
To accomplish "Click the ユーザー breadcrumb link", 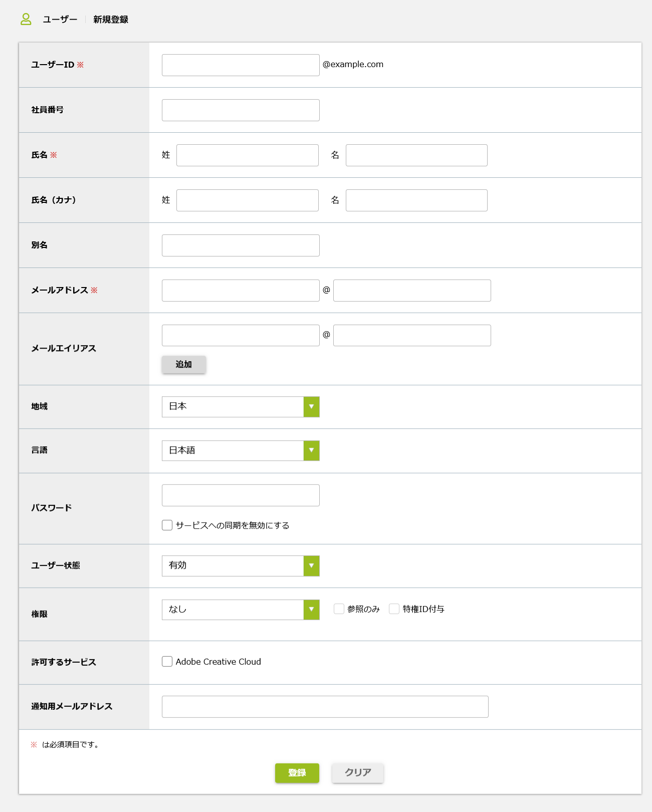I will (60, 20).
